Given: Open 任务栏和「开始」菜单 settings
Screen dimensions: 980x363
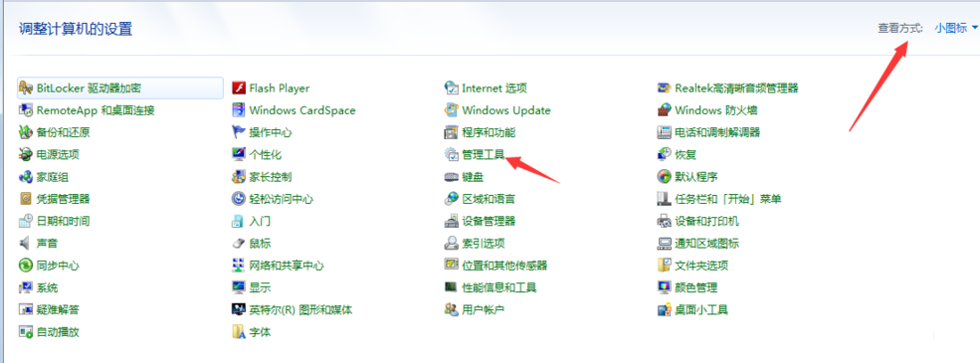Looking at the screenshot, I should tap(728, 199).
